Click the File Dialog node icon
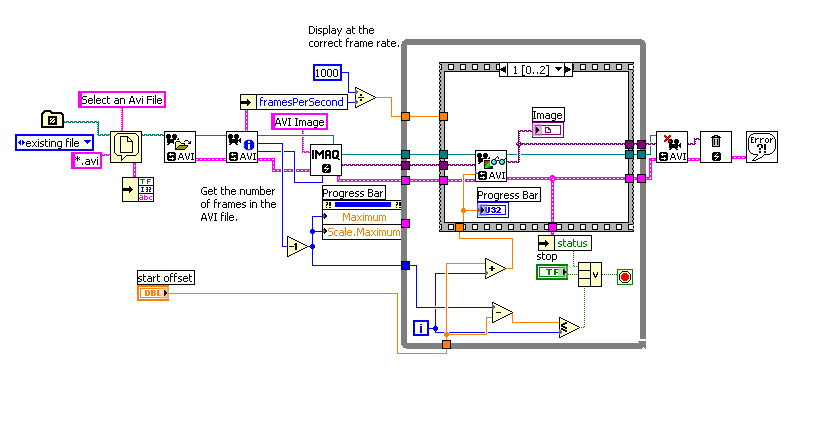 coord(126,147)
